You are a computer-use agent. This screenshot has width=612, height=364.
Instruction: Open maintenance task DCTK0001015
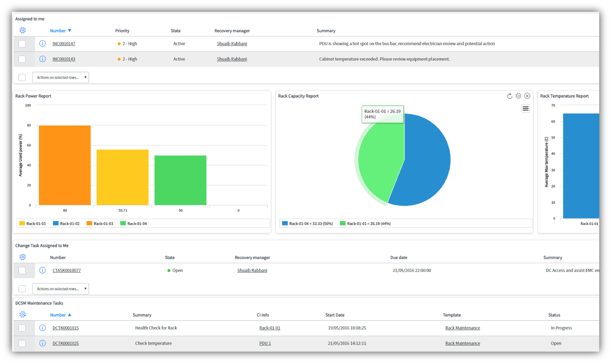click(x=66, y=328)
